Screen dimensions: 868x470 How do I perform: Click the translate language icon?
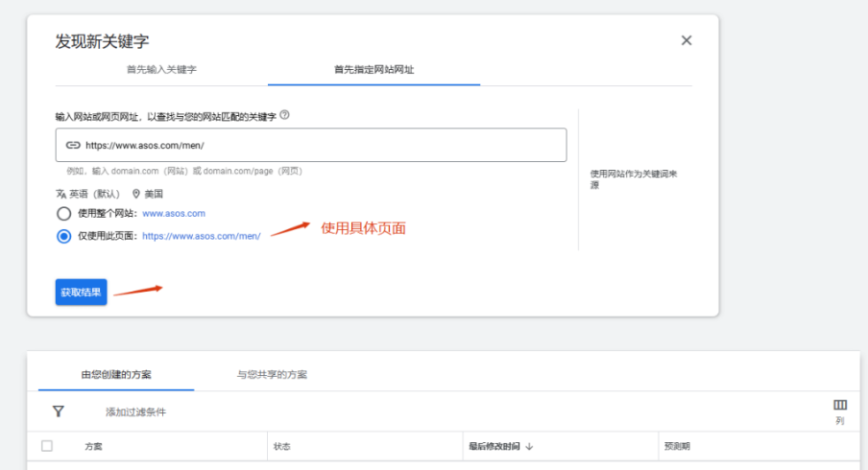pyautogui.click(x=62, y=193)
